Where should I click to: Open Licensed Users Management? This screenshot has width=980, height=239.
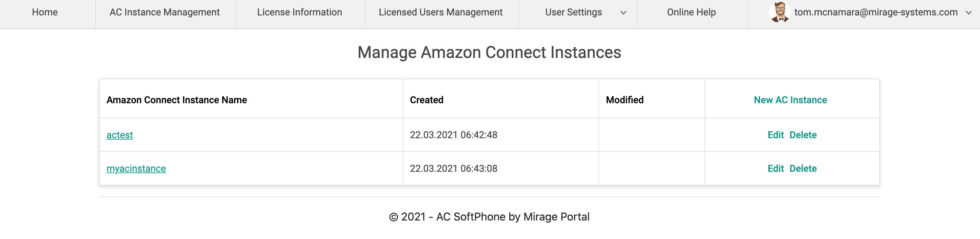click(441, 12)
